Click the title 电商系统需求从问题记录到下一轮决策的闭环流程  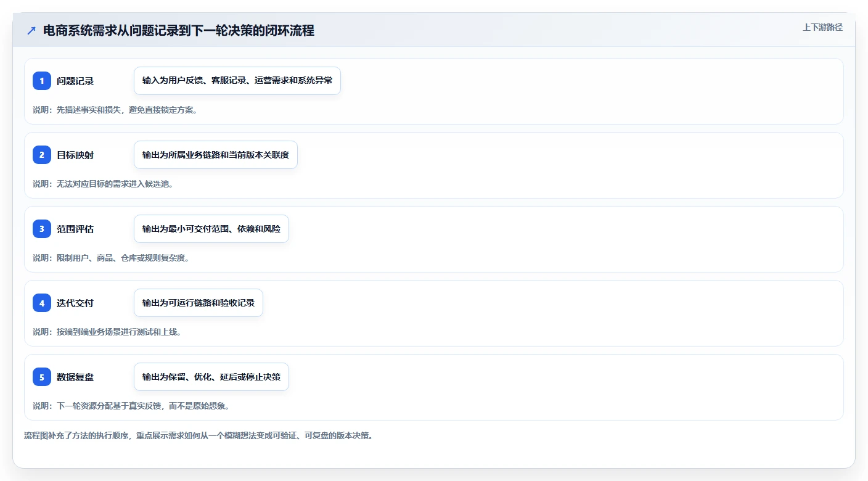179,31
